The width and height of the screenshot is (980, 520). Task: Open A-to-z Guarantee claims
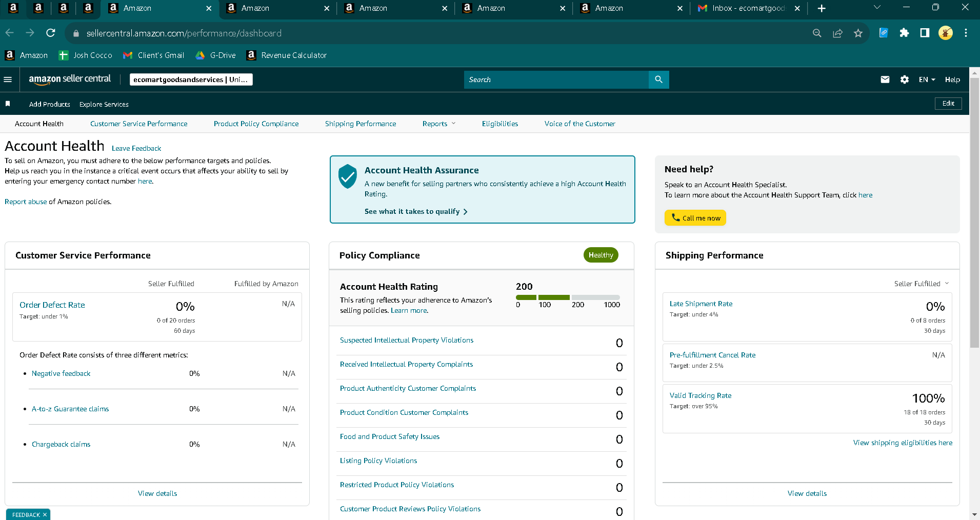tap(70, 409)
